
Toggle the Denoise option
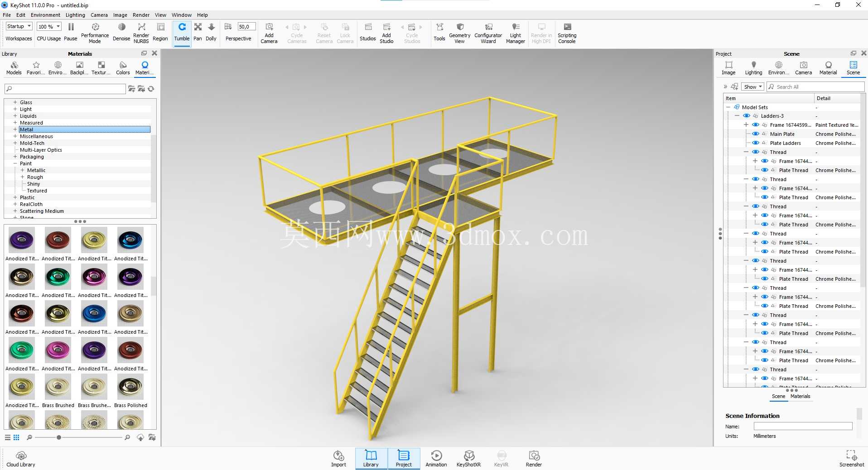coord(121,32)
